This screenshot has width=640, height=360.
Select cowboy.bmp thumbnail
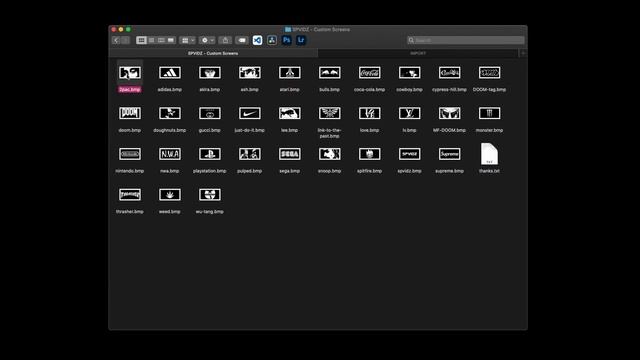410,73
